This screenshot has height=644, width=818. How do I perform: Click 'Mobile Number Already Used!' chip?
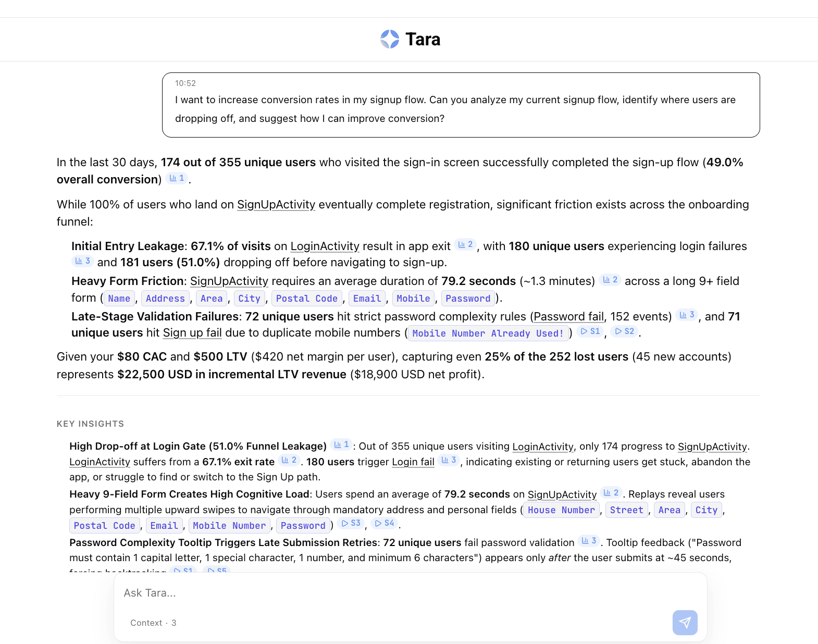click(488, 333)
